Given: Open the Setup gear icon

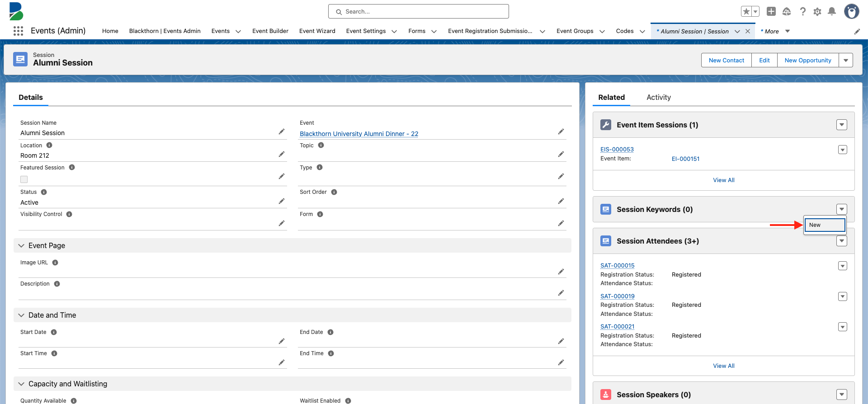Looking at the screenshot, I should (817, 11).
